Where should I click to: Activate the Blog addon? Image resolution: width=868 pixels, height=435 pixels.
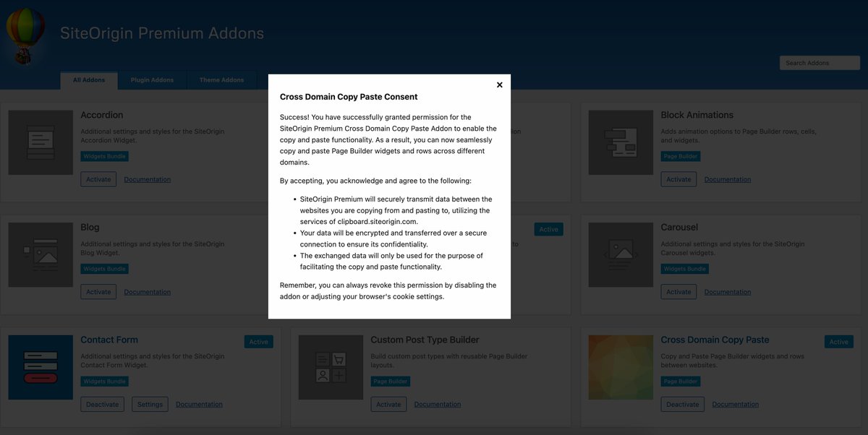pos(98,292)
